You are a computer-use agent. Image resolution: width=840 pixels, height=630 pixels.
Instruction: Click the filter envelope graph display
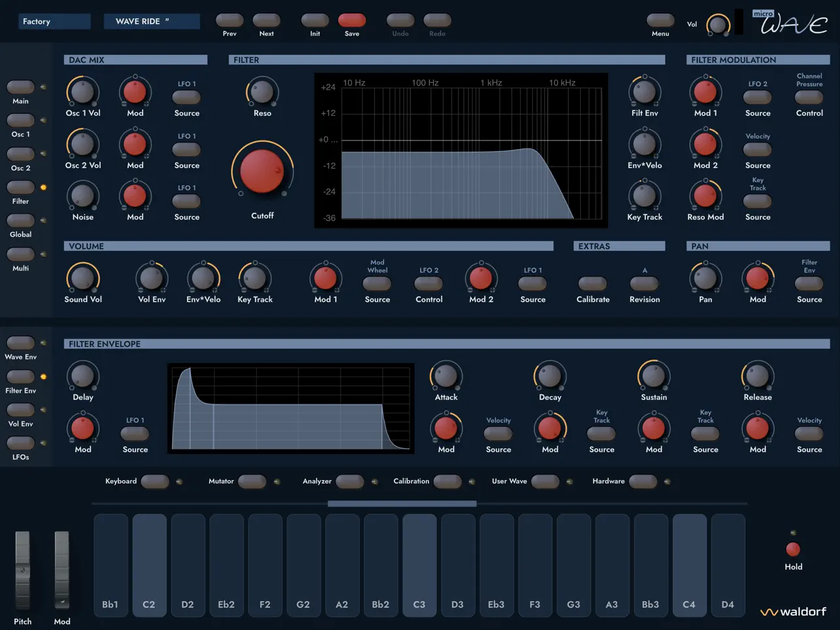point(291,408)
